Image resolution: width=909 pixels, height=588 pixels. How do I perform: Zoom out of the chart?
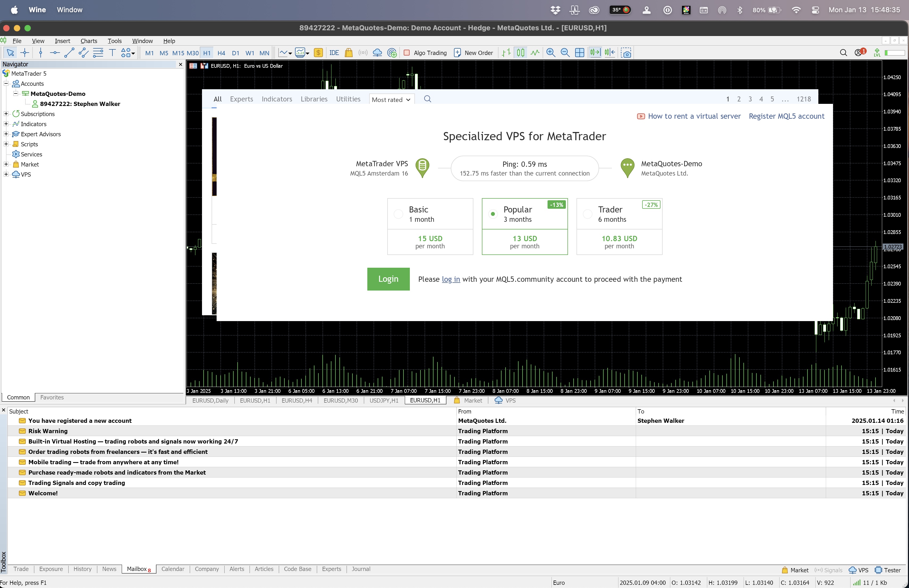tap(565, 53)
